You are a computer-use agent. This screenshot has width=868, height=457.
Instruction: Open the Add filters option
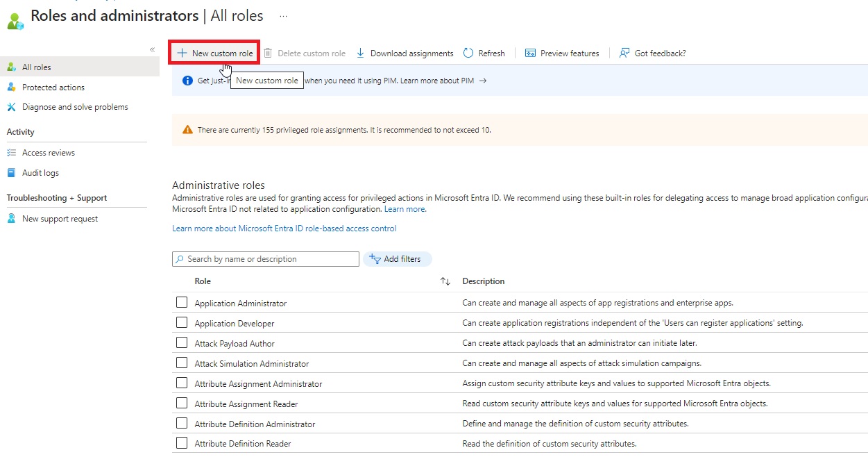(397, 259)
